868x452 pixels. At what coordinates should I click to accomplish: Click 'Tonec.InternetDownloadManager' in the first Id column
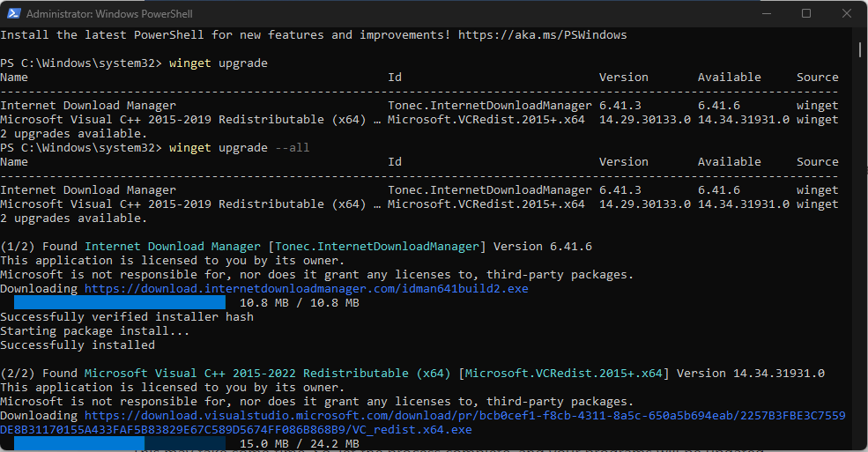489,106
